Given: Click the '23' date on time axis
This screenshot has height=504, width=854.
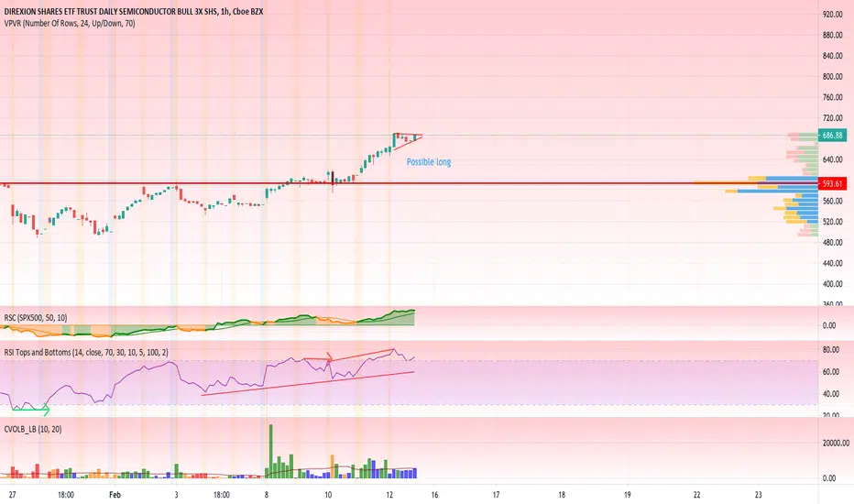Looking at the screenshot, I should pyautogui.click(x=759, y=495).
